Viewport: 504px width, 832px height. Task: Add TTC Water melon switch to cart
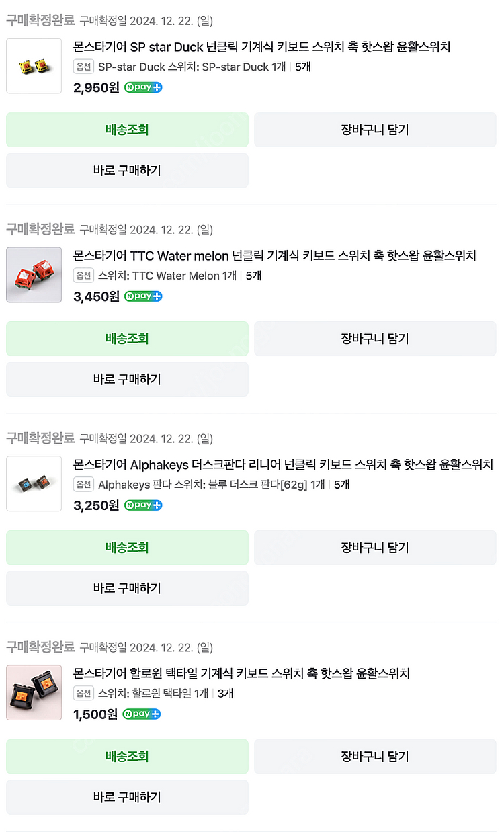coord(375,339)
